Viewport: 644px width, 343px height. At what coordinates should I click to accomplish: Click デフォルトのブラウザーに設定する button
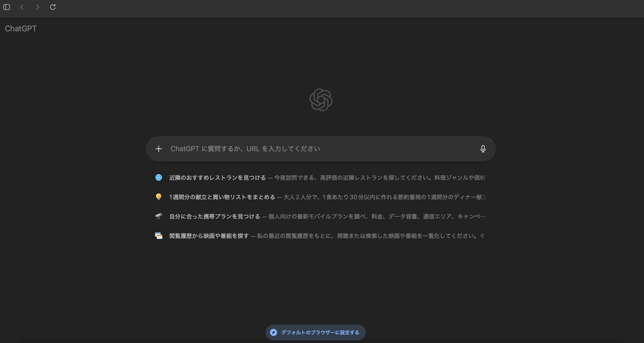[320, 332]
